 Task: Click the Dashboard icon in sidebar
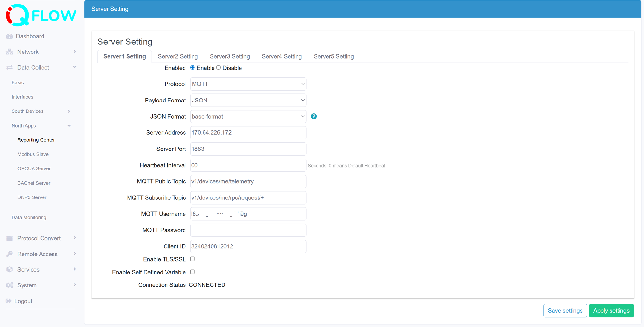click(9, 36)
